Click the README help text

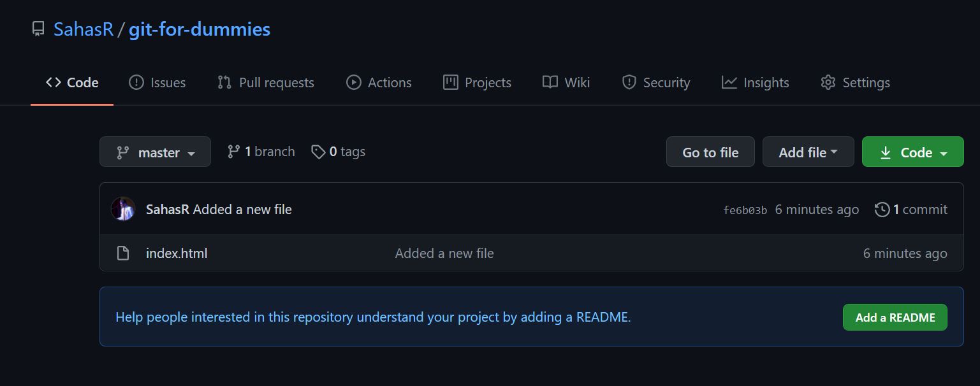[373, 317]
